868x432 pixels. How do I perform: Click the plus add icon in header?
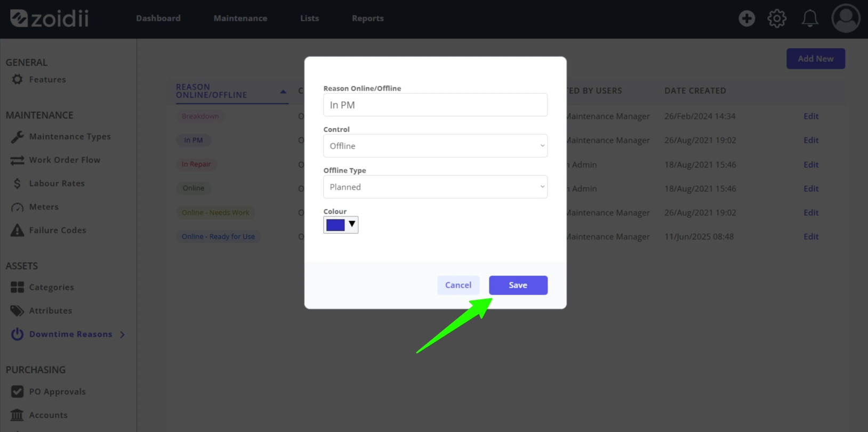point(746,18)
